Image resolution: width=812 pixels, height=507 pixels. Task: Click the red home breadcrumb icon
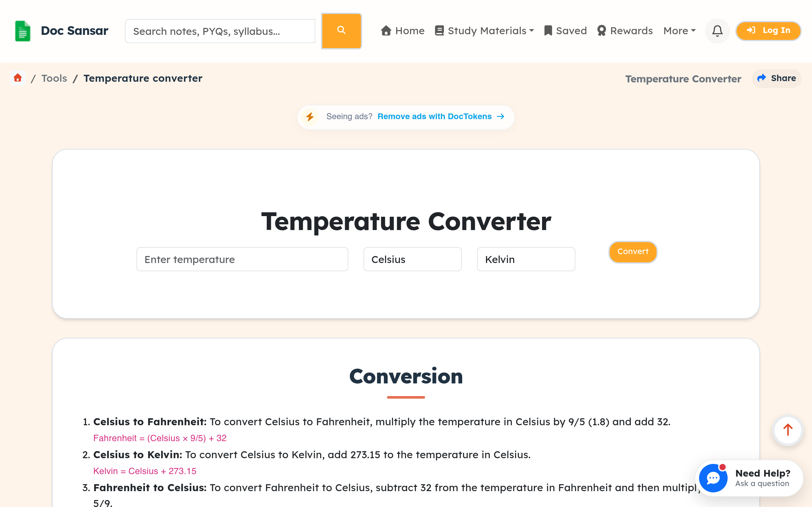pos(18,78)
